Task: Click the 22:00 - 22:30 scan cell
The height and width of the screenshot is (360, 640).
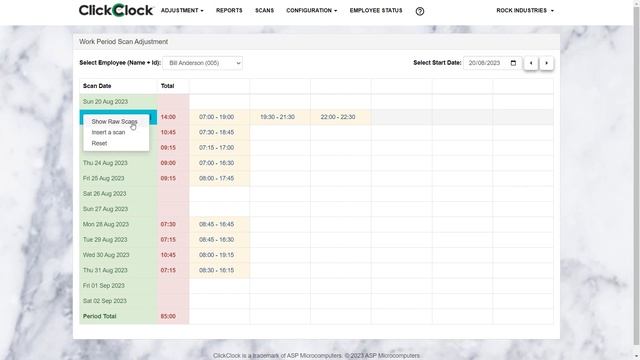Action: pyautogui.click(x=341, y=117)
